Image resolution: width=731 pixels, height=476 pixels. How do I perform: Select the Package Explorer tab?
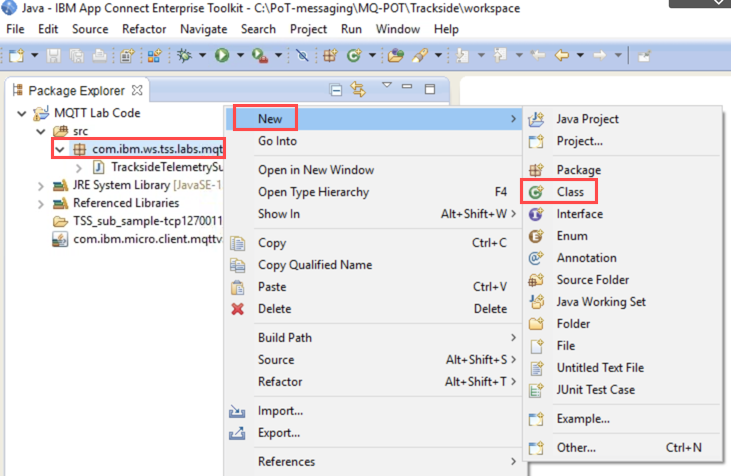tap(76, 90)
